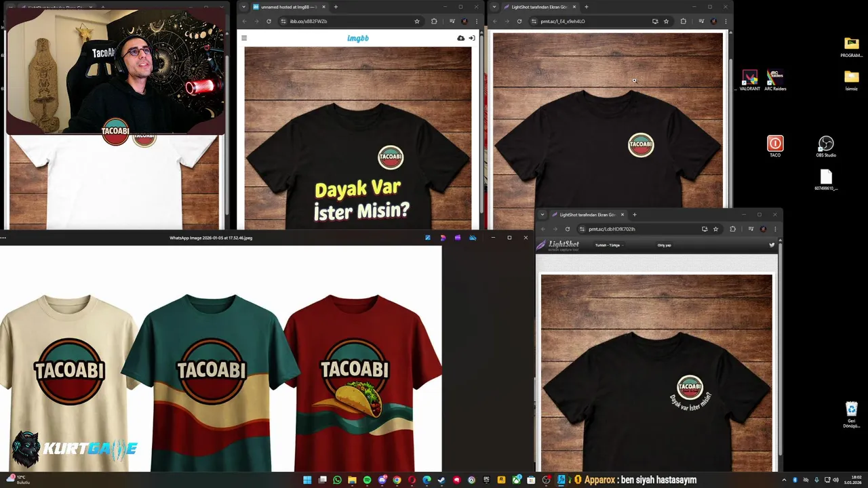The width and height of the screenshot is (868, 488).
Task: Open the VALORANT desktop shortcut
Action: click(x=749, y=80)
